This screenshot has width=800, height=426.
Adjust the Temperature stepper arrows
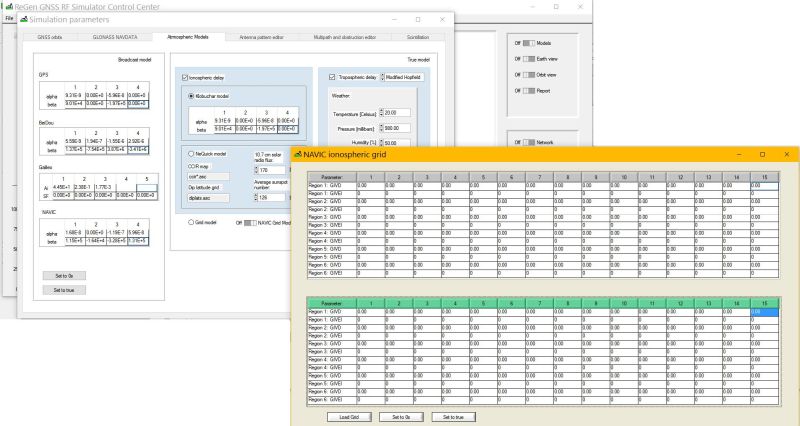(x=381, y=112)
